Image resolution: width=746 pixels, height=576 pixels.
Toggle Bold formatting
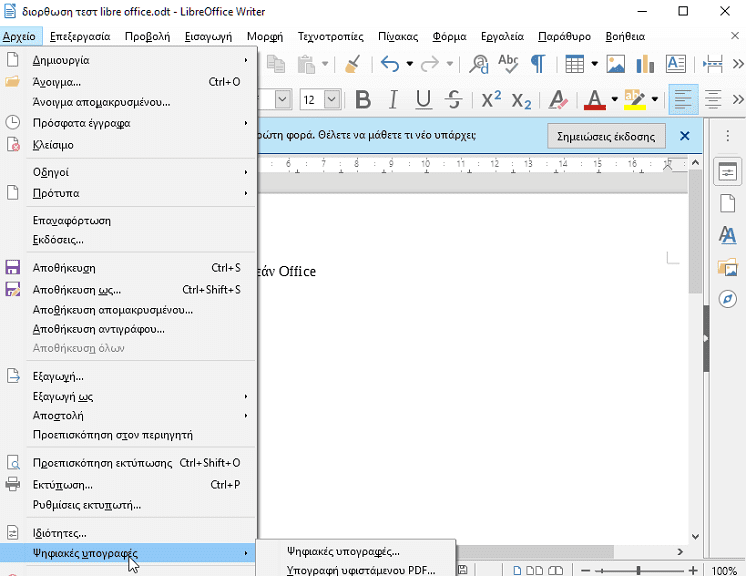tap(363, 100)
